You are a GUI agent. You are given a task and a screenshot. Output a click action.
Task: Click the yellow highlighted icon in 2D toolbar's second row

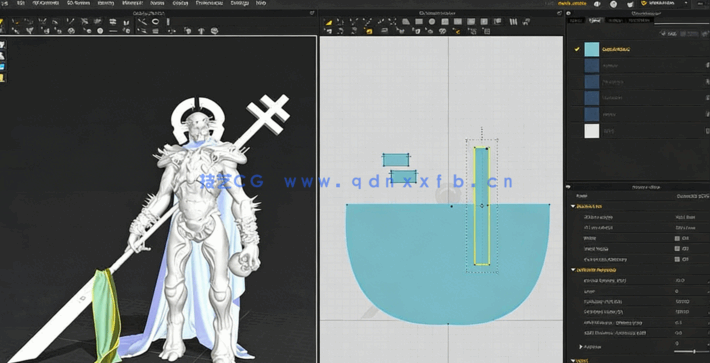(369, 31)
